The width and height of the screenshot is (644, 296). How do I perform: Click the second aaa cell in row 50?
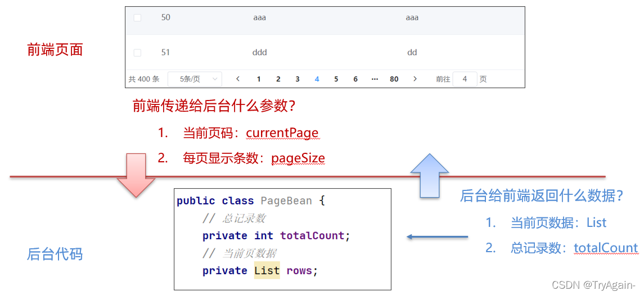click(412, 17)
